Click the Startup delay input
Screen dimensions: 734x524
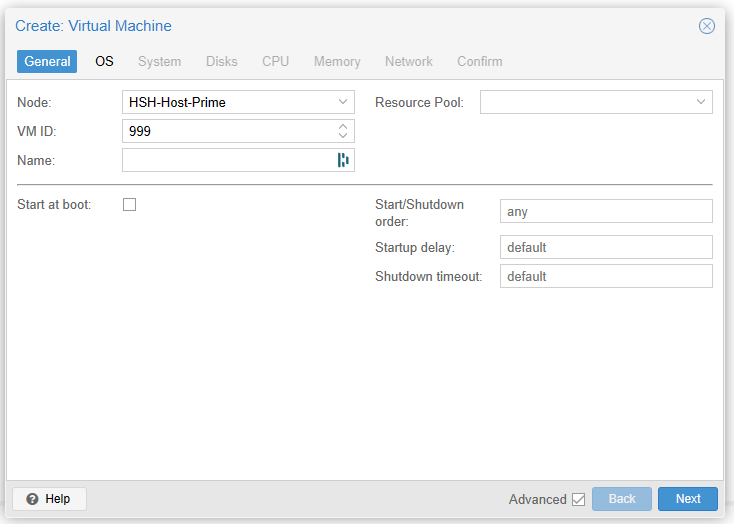click(605, 247)
